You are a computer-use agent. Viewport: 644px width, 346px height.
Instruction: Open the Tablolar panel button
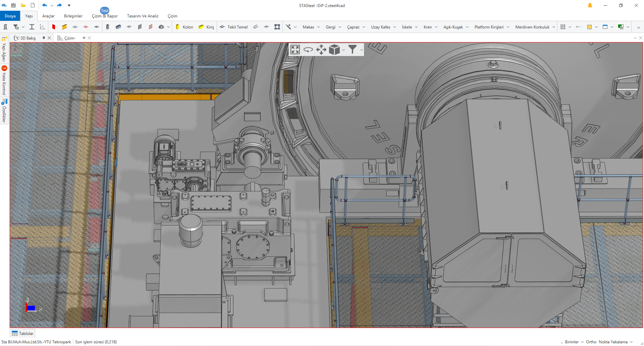click(x=23, y=334)
